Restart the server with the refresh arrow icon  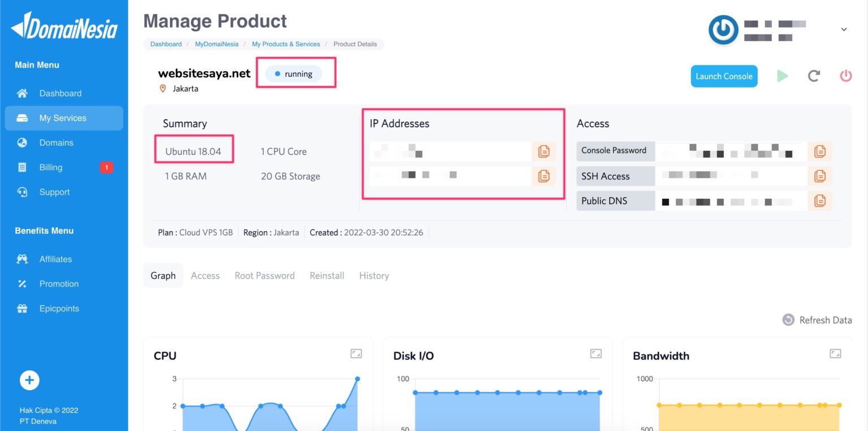pyautogui.click(x=814, y=76)
